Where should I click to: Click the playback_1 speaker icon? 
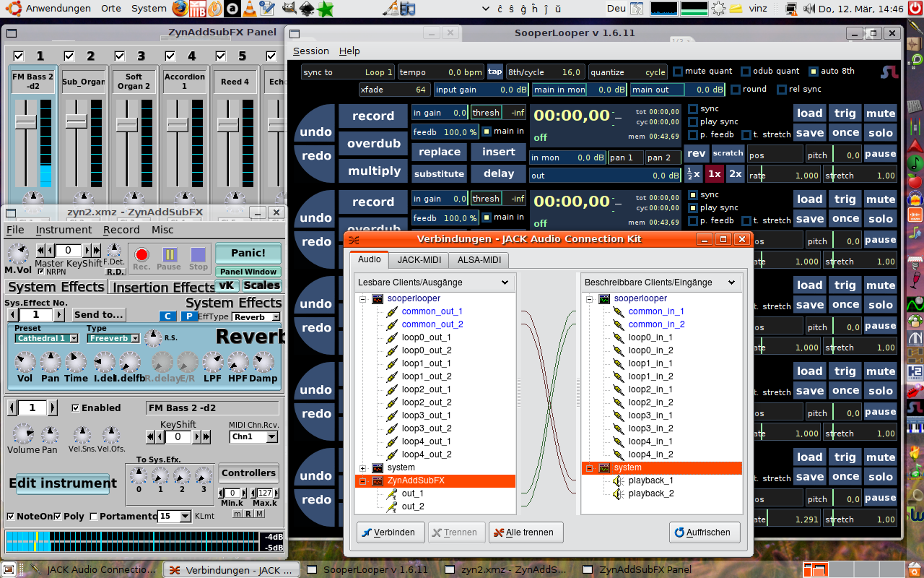[618, 480]
